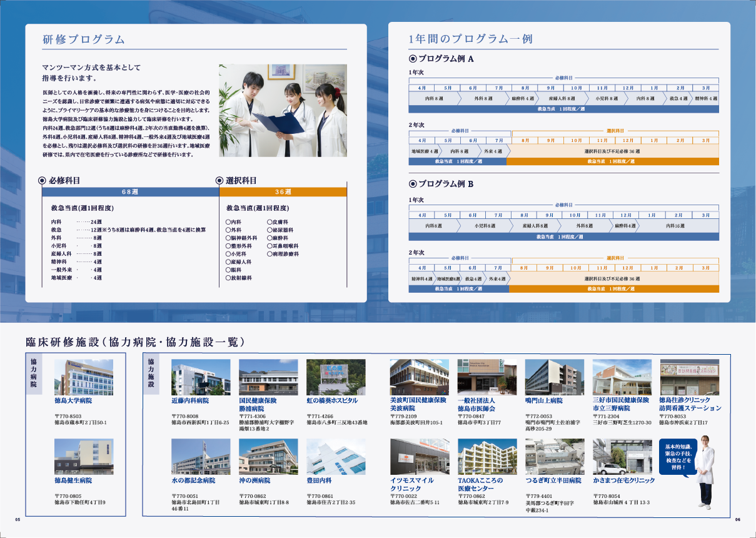This screenshot has height=538, width=756.
Task: Click the bullet icon beside プログラム例 A
Action: tap(412, 59)
